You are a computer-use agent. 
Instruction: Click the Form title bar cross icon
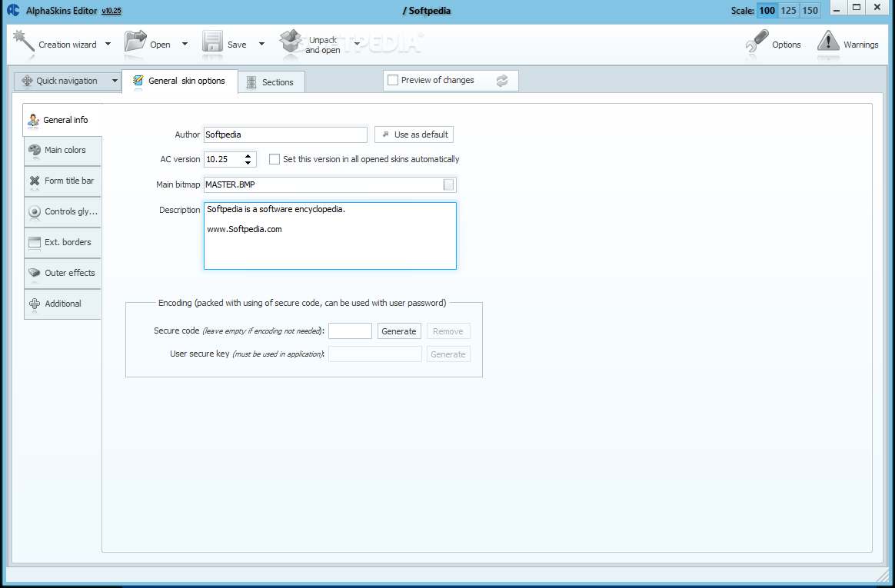point(35,181)
